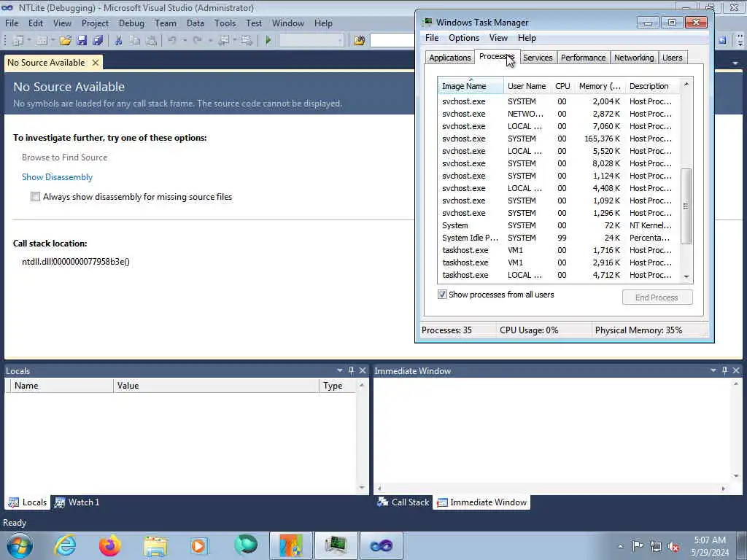Open the Debug menu in Visual Studio
Screen dimensions: 747x560
[x=131, y=23]
